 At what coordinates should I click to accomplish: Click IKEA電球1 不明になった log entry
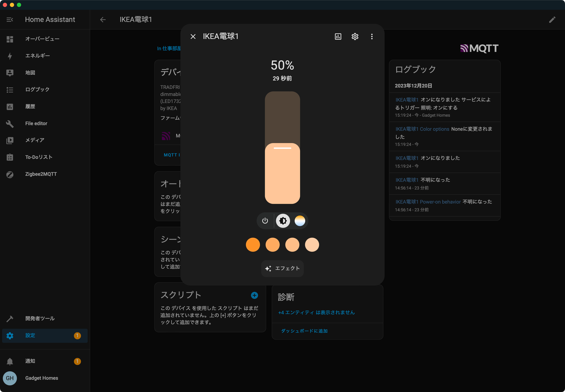[445, 184]
